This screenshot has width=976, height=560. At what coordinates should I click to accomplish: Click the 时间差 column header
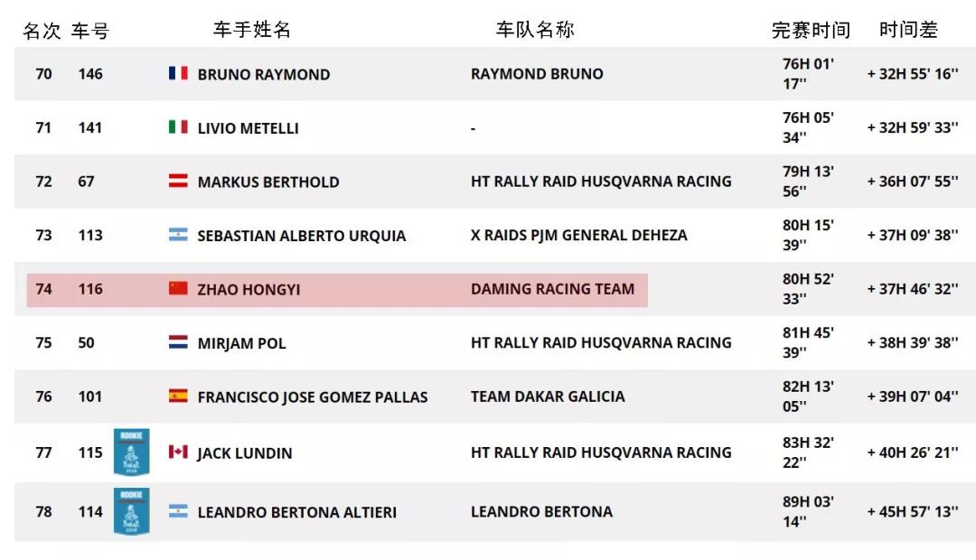(908, 29)
